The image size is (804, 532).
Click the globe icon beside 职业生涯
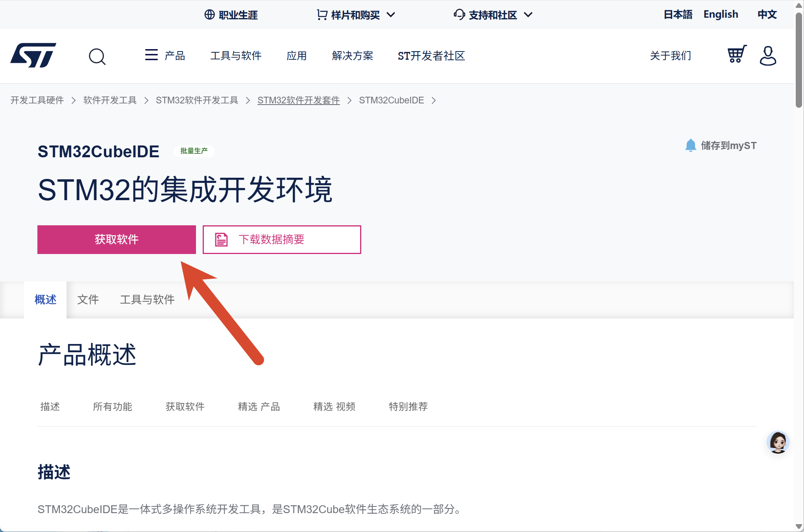pyautogui.click(x=210, y=15)
